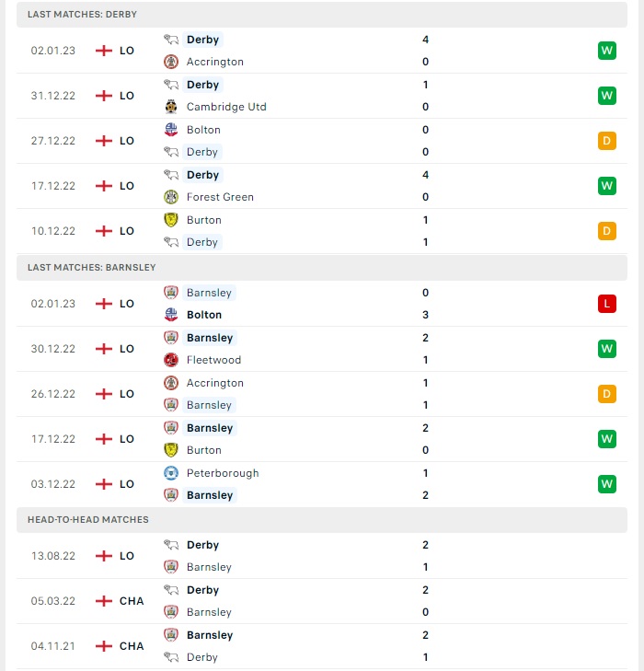Click orange D badge for Bolton vs Derby
The width and height of the screenshot is (644, 671).
(607, 141)
